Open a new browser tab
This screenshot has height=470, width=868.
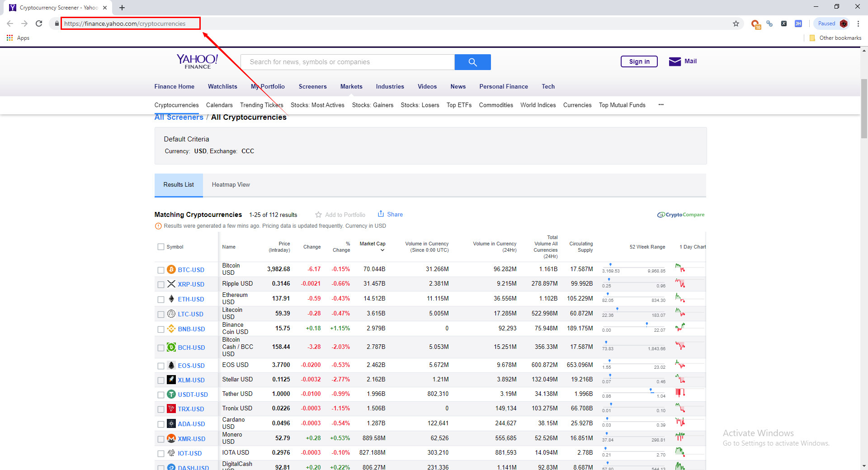coord(122,8)
